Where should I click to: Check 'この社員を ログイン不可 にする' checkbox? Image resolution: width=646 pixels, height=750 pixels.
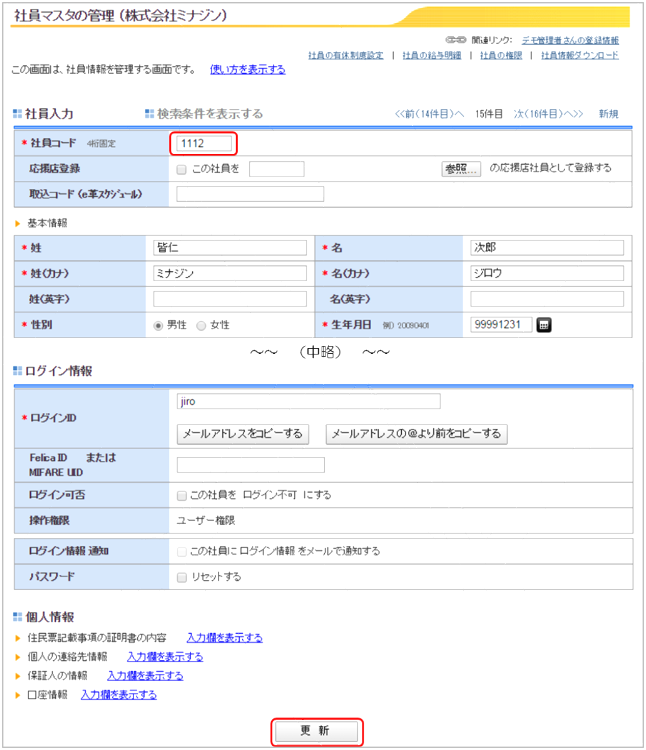tap(181, 496)
